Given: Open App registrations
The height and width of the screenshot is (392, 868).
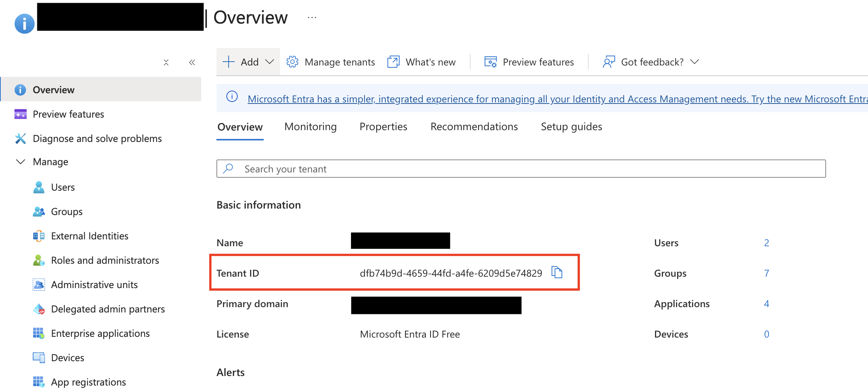Looking at the screenshot, I should pyautogui.click(x=88, y=382).
